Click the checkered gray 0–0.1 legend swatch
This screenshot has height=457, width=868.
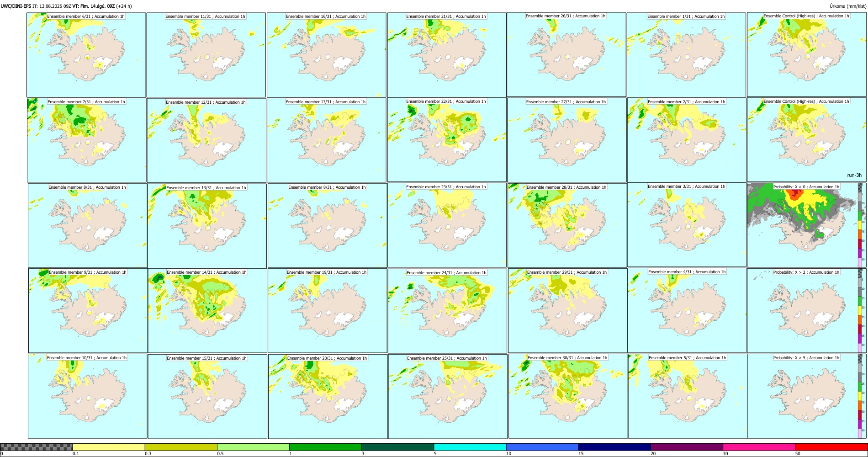37,447
